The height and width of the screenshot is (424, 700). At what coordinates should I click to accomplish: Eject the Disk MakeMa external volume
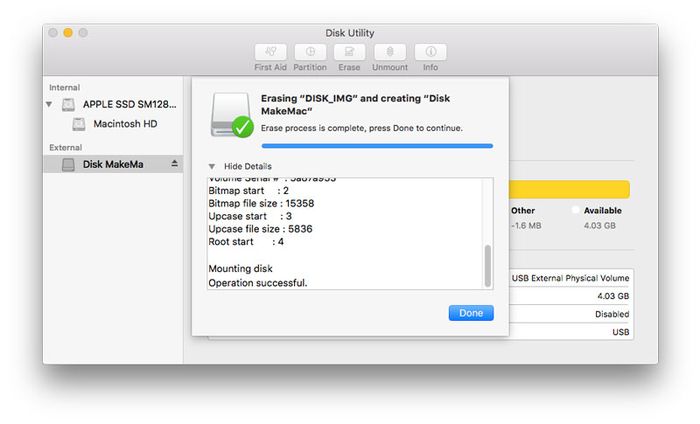click(175, 164)
